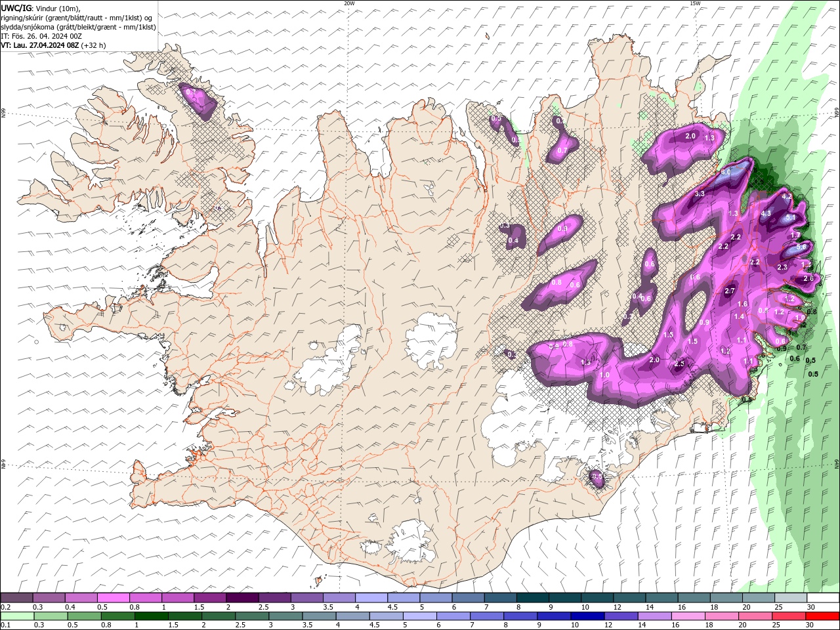Click the '20W' longitude label
This screenshot has height=630, width=840.
349,3
